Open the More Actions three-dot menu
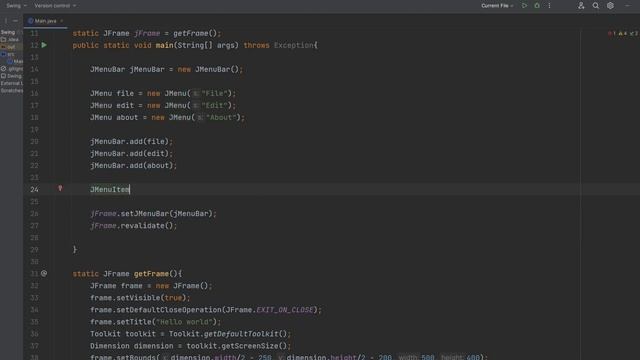640x360 pixels. click(549, 6)
